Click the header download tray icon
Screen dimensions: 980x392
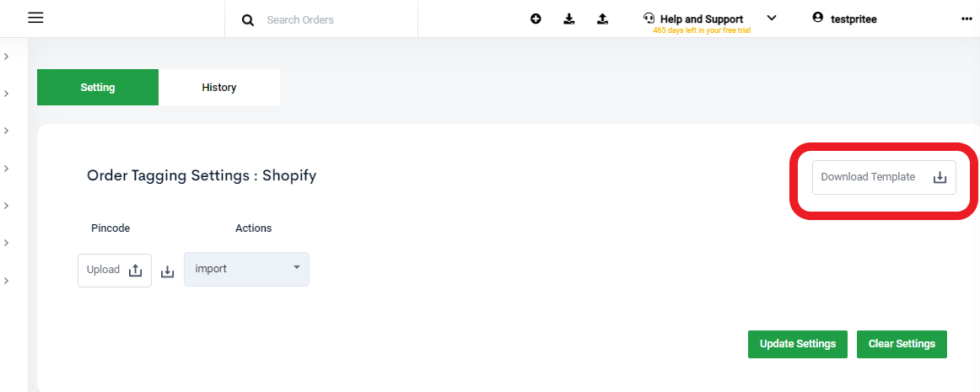568,19
